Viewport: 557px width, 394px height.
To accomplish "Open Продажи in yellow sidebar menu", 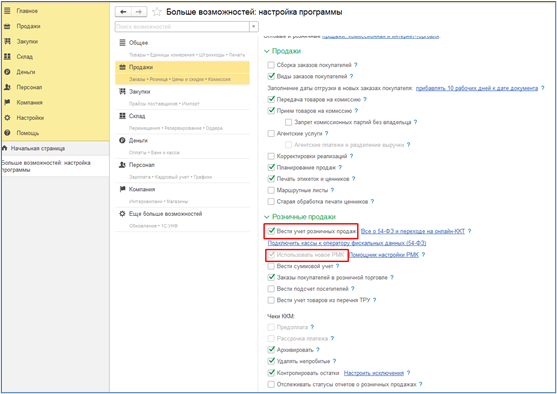I will (x=28, y=26).
